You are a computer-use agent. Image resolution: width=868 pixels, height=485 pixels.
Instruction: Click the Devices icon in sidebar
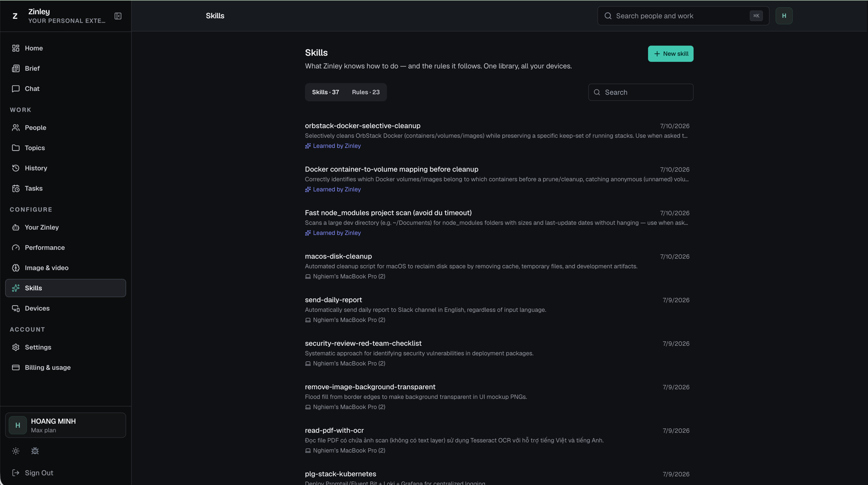coord(16,308)
